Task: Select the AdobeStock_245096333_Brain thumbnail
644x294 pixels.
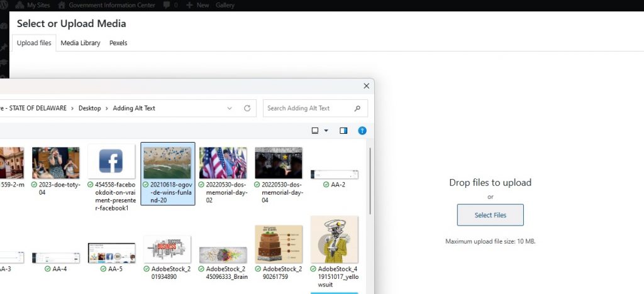Action: click(x=223, y=255)
